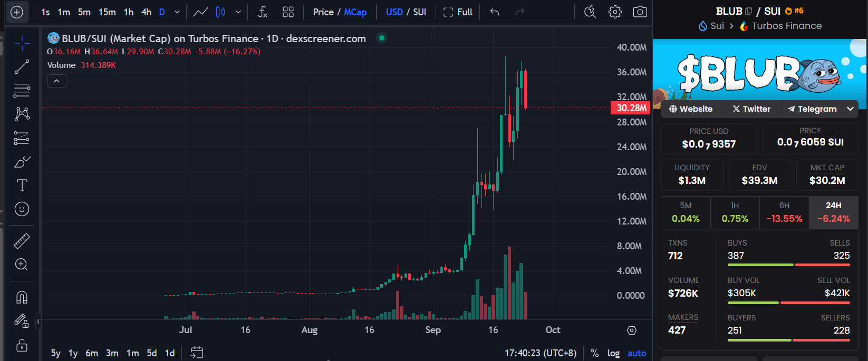Expand the timeframe interval dropdown

177,12
